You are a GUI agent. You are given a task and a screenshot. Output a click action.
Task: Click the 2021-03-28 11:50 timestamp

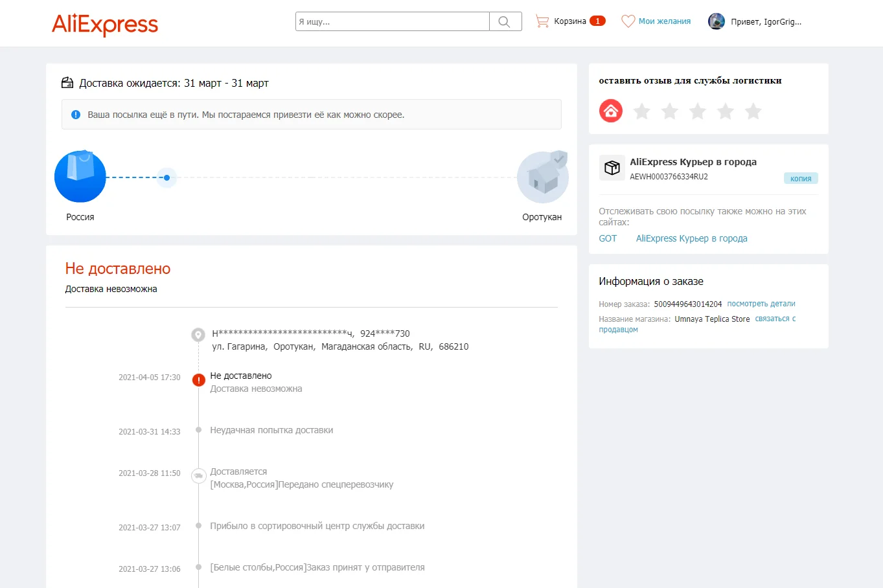point(150,473)
